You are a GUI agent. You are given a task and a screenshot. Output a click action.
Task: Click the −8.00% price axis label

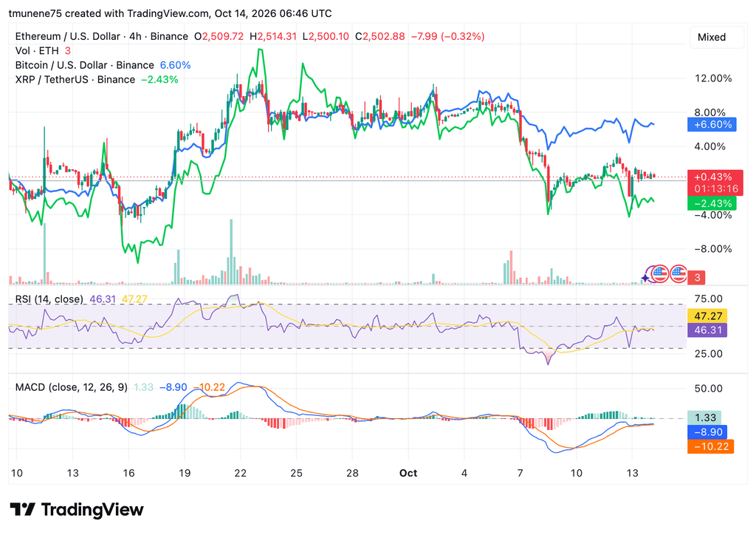pyautogui.click(x=713, y=249)
